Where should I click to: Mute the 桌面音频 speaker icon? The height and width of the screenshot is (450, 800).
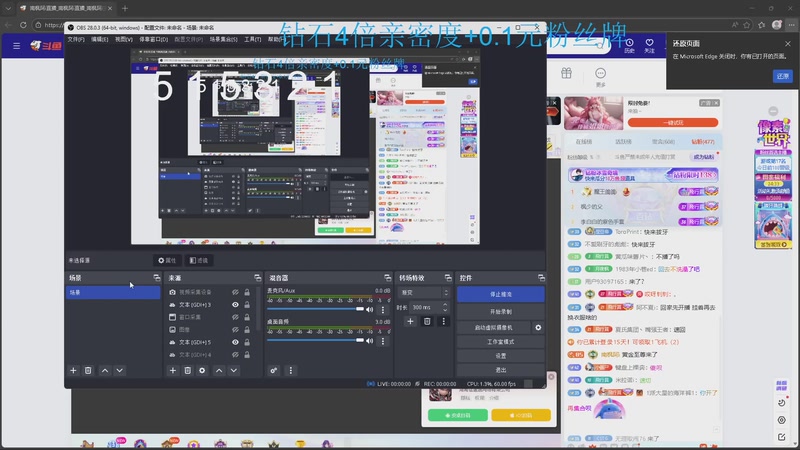point(369,340)
